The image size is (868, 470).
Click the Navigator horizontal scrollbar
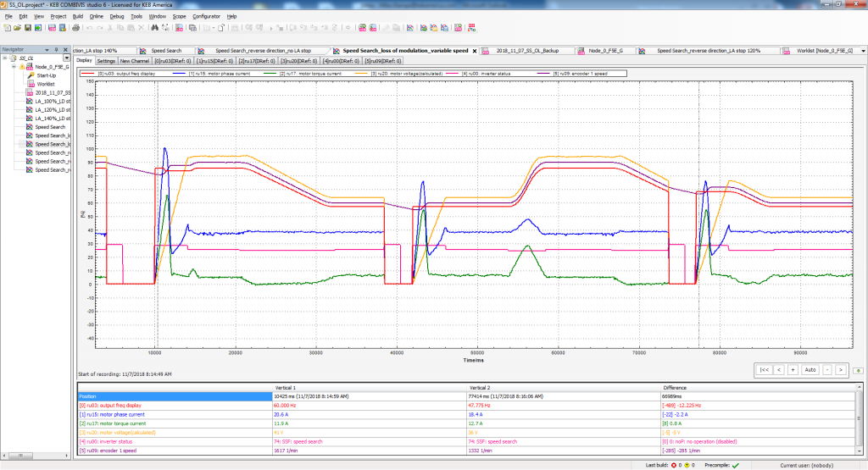tap(36, 456)
